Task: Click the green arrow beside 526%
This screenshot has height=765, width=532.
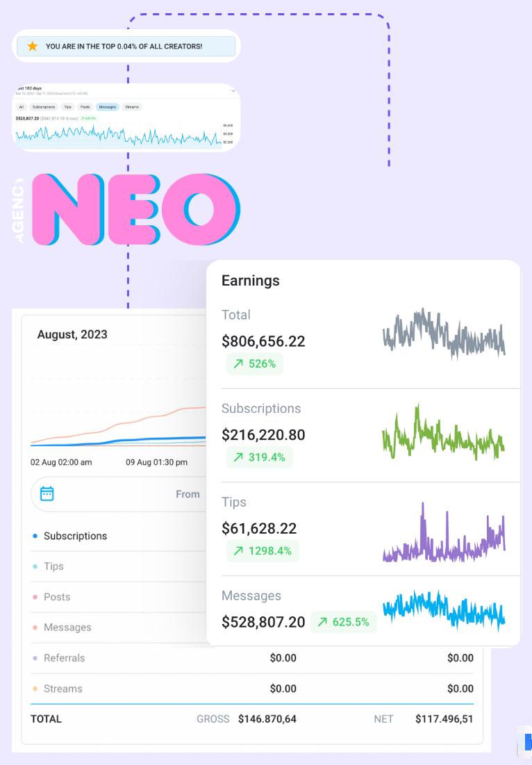Action: pyautogui.click(x=238, y=364)
